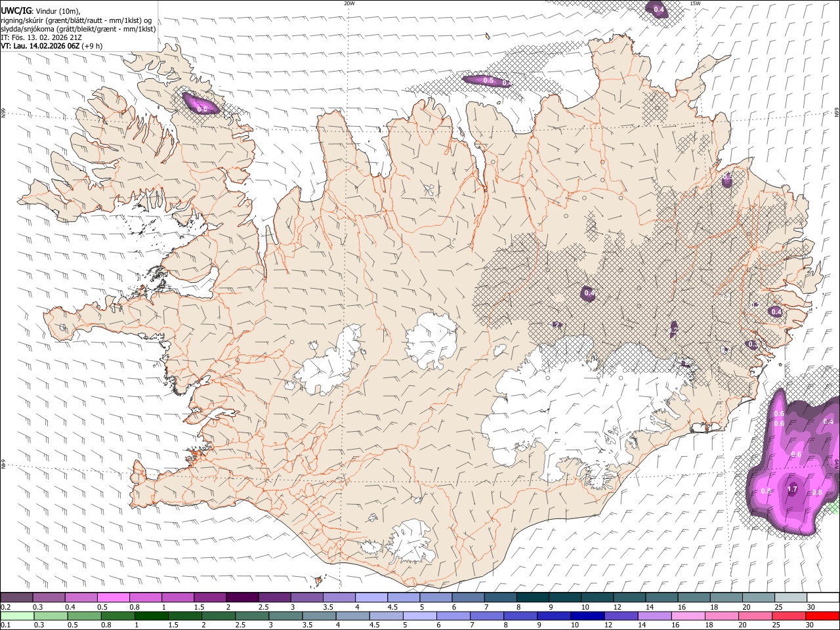
Task: Click the 20W longitude label
Action: (x=349, y=3)
